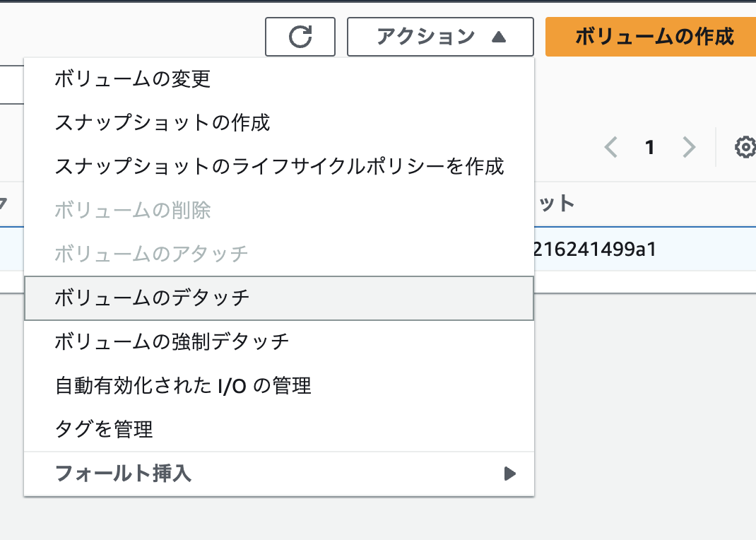Select ボリュームの変更 from the menu
Viewport: 756px width, 540px height.
133,79
